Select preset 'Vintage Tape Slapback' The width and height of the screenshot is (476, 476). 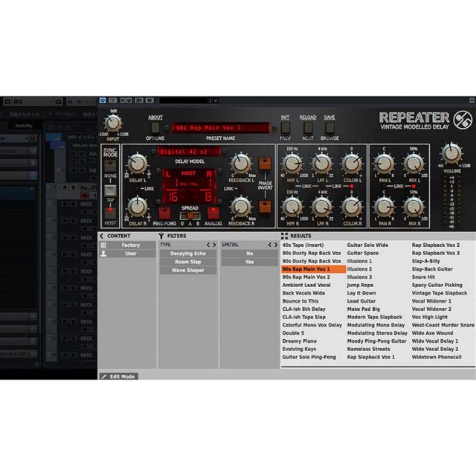click(x=440, y=293)
